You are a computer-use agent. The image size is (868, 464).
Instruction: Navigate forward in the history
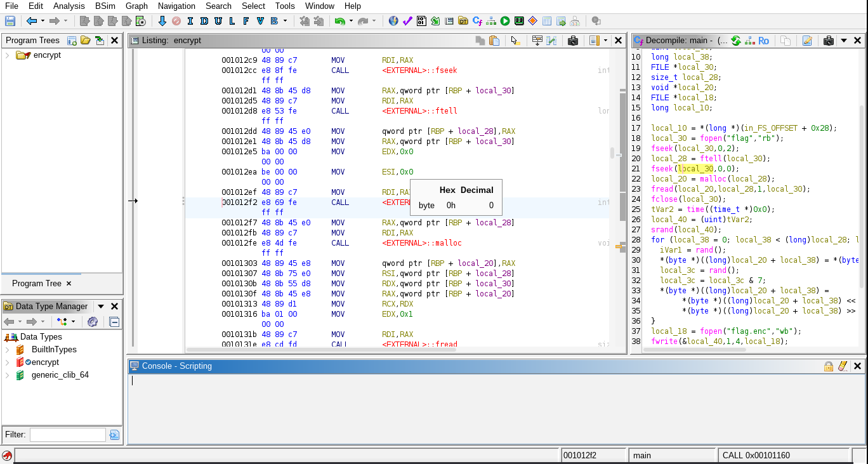pyautogui.click(x=53, y=21)
